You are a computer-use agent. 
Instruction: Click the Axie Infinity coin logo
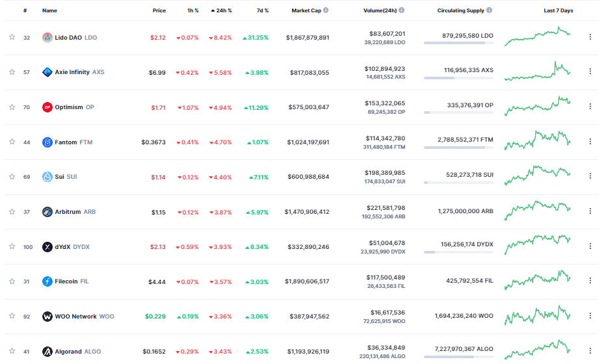[47, 72]
